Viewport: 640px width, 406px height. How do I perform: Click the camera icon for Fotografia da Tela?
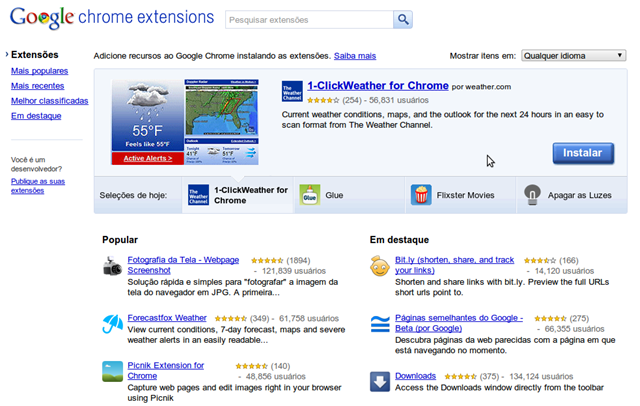pyautogui.click(x=112, y=266)
